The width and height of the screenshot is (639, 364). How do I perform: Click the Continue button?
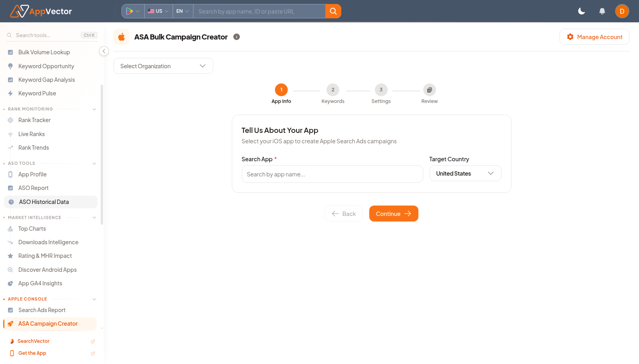tap(394, 214)
